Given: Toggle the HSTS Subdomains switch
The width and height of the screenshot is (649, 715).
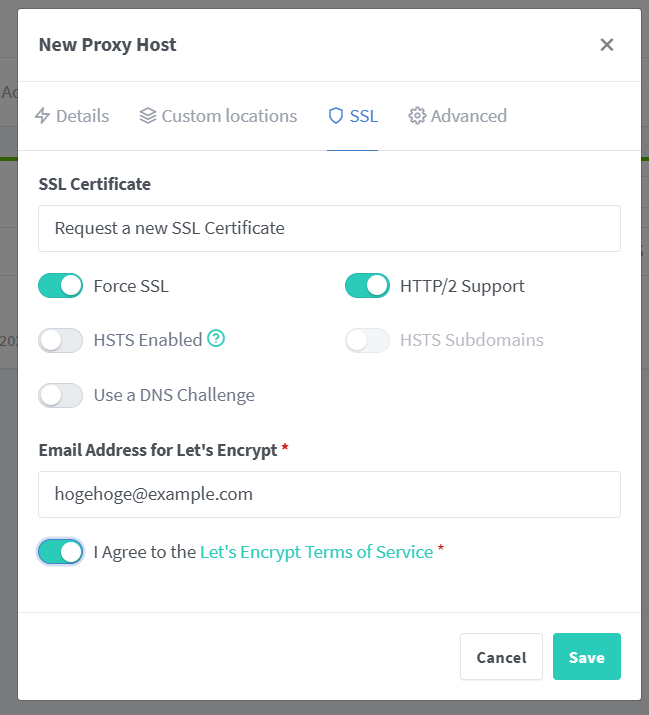Looking at the screenshot, I should (x=367, y=340).
